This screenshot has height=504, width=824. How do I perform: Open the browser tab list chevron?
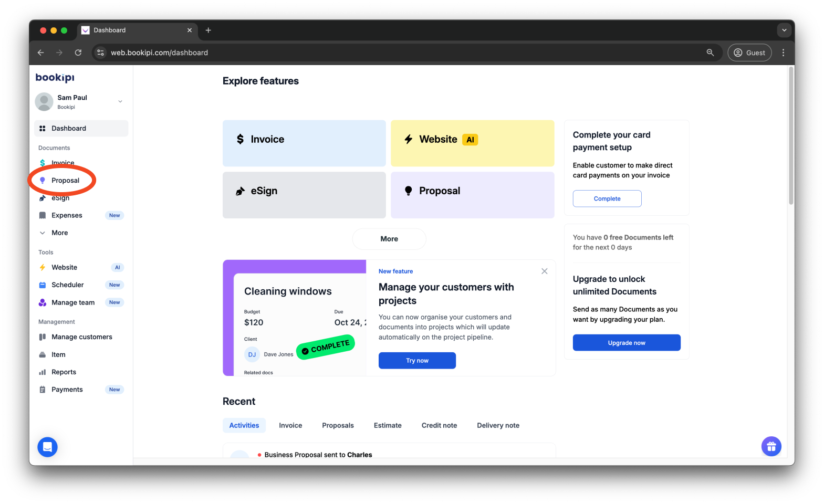pos(784,30)
